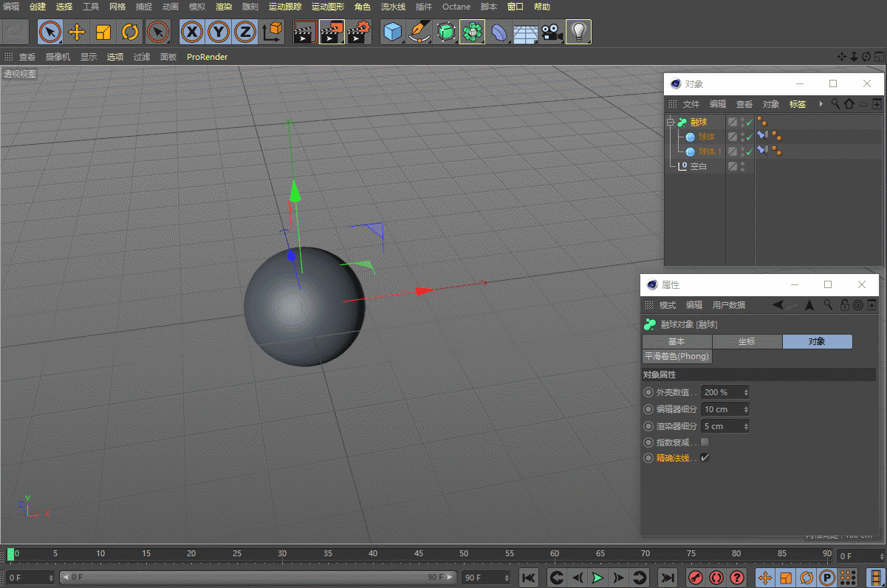Click the up arrow in Attributes toolbar
887x588 pixels.
(809, 304)
